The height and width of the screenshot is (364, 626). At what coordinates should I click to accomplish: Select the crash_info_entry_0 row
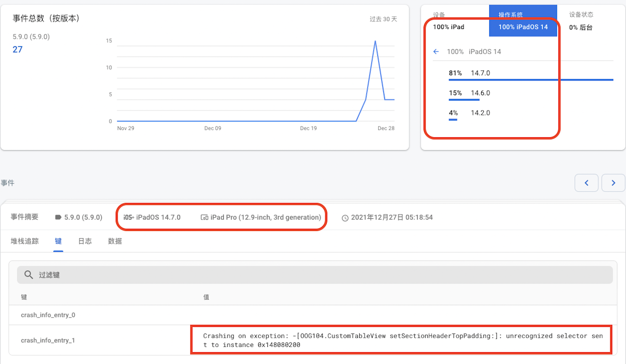coord(48,315)
